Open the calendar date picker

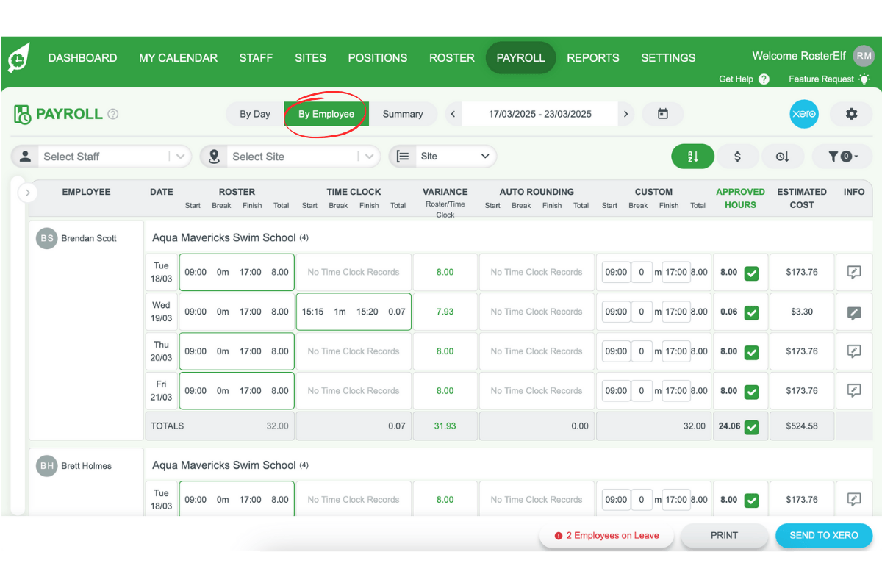pos(663,114)
